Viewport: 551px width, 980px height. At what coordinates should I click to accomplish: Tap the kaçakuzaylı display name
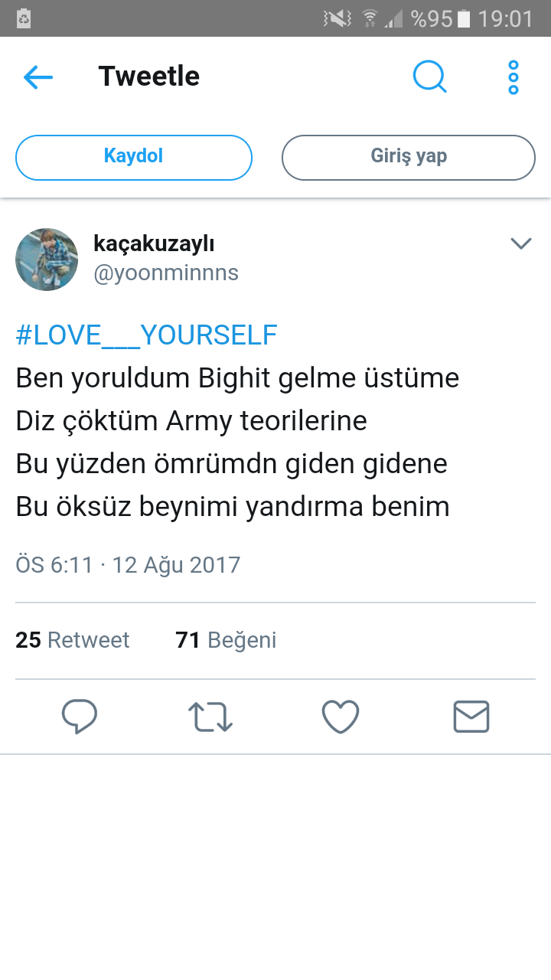click(154, 243)
